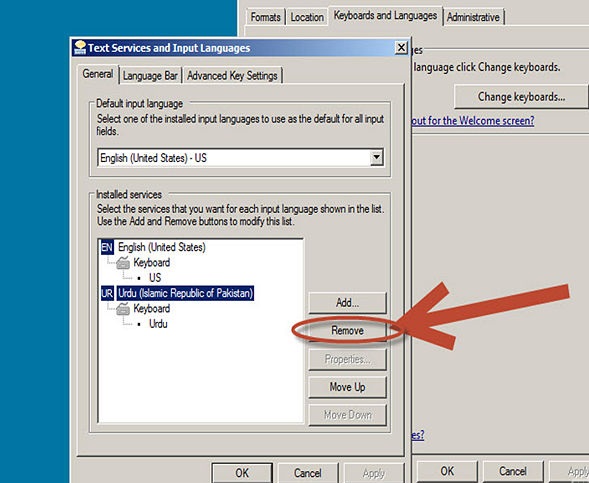This screenshot has width=589, height=483.
Task: Switch to the Language Bar tab
Action: [150, 75]
